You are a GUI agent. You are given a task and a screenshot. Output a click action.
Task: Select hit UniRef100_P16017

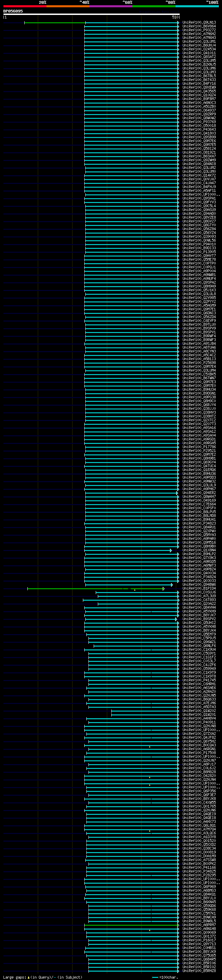tap(199, 940)
